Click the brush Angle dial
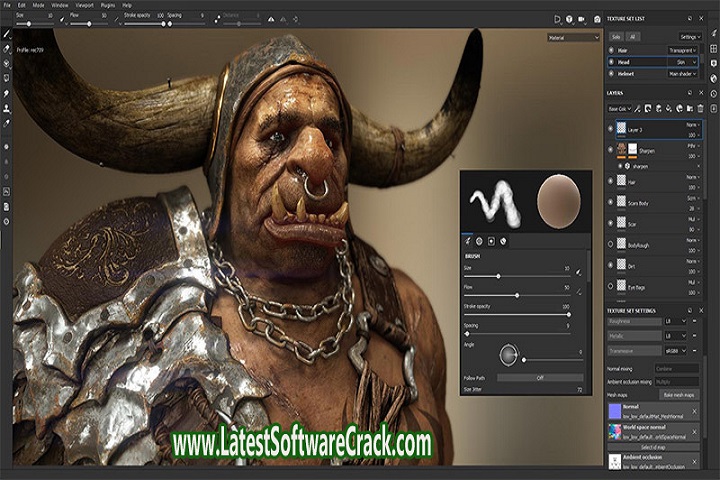The width and height of the screenshot is (720, 480). point(508,355)
